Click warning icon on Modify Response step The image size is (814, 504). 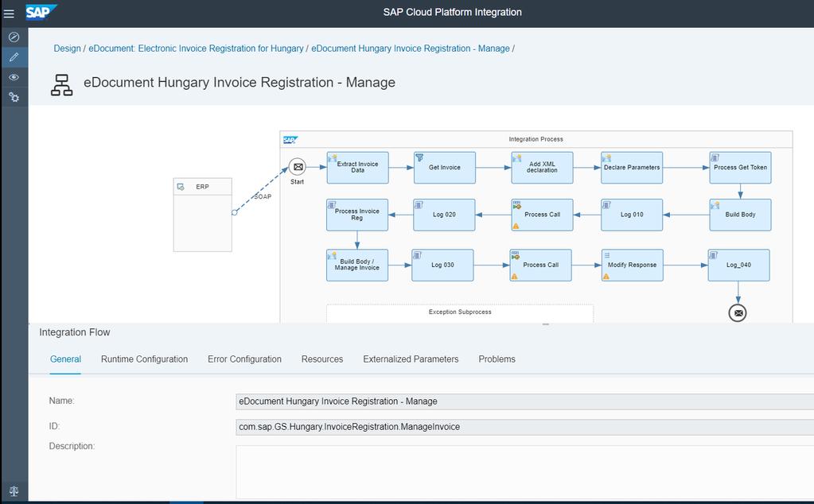(606, 277)
